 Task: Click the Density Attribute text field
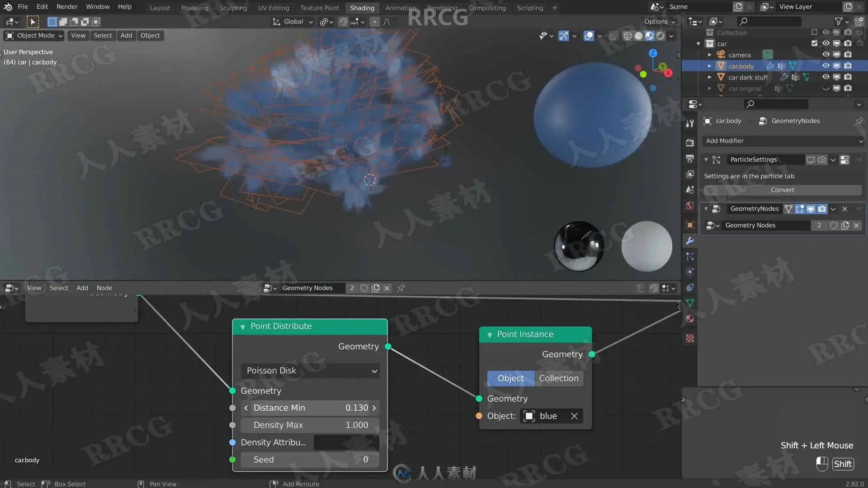click(x=346, y=443)
